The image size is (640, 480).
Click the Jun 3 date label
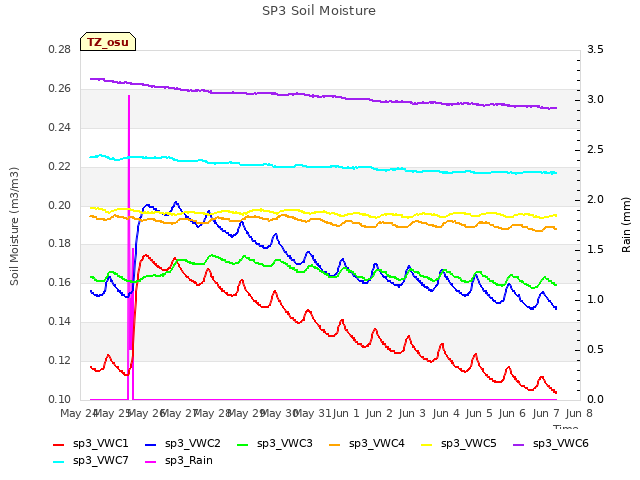(x=412, y=413)
